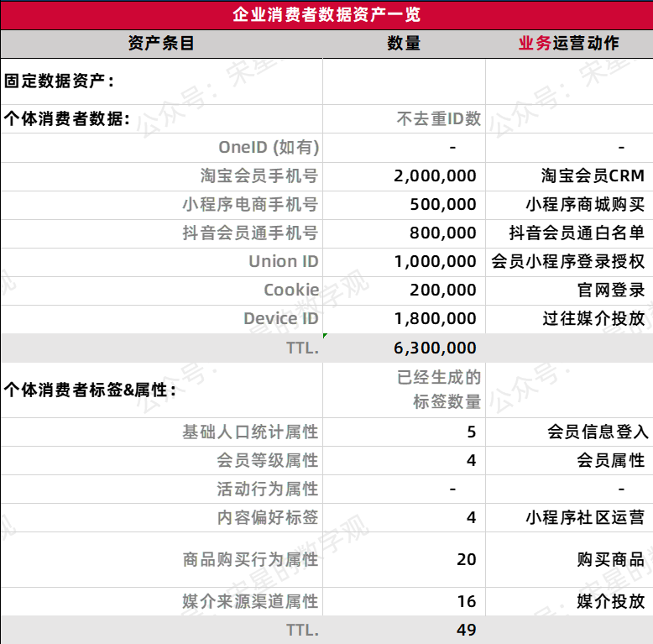Click the Cookie quantity value 200,000
This screenshot has height=644, width=653.
pos(442,291)
